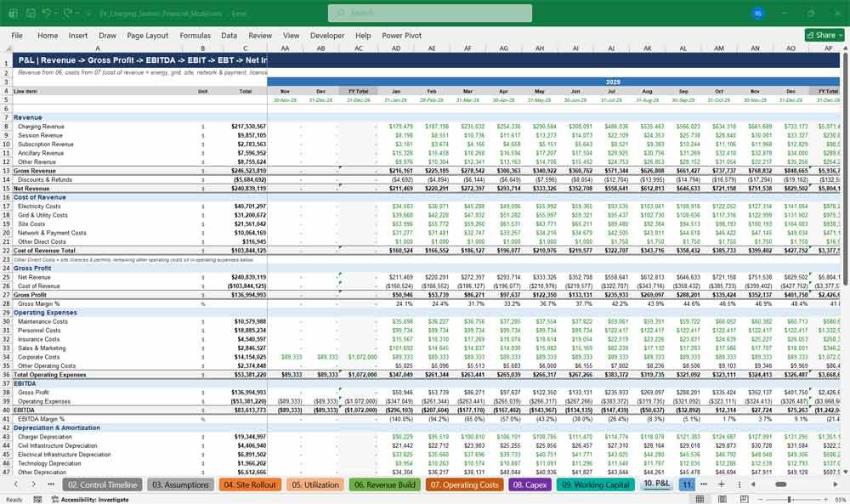
Task: Open the Draw ribbon tab
Action: [107, 35]
